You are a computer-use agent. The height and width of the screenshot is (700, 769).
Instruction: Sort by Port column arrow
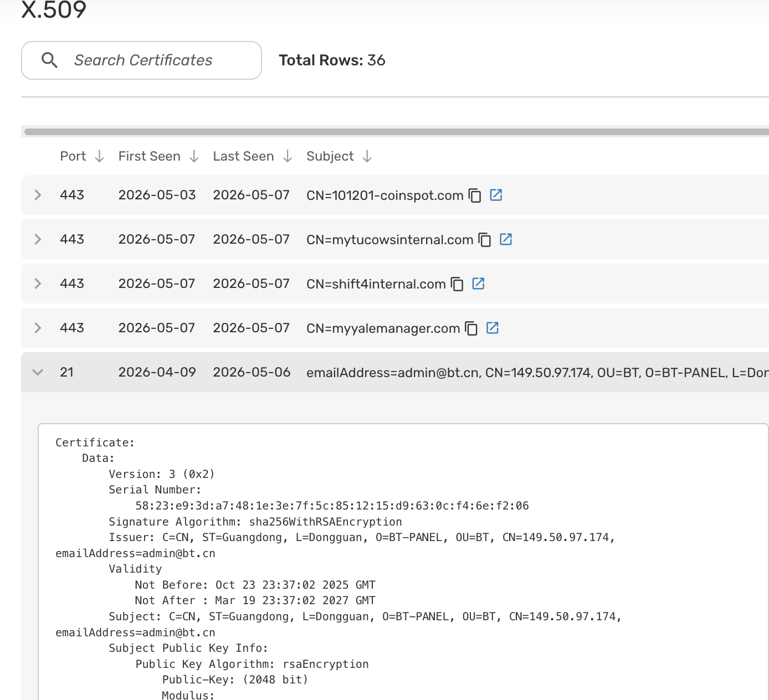(99, 157)
